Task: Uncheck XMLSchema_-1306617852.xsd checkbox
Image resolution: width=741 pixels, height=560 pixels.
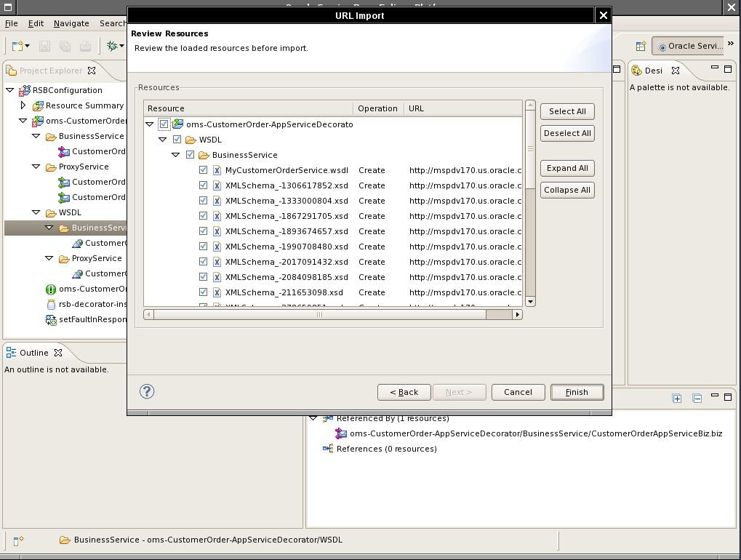Action: pyautogui.click(x=203, y=185)
